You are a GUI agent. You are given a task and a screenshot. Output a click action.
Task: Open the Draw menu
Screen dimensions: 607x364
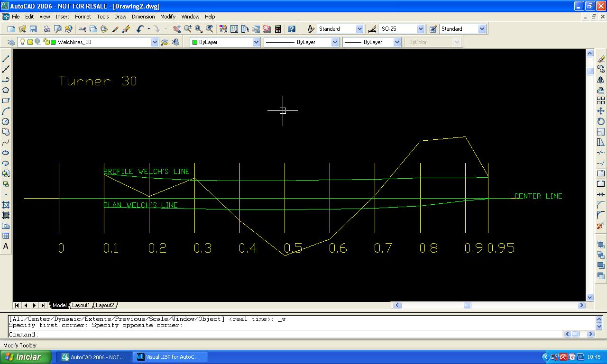tap(120, 17)
